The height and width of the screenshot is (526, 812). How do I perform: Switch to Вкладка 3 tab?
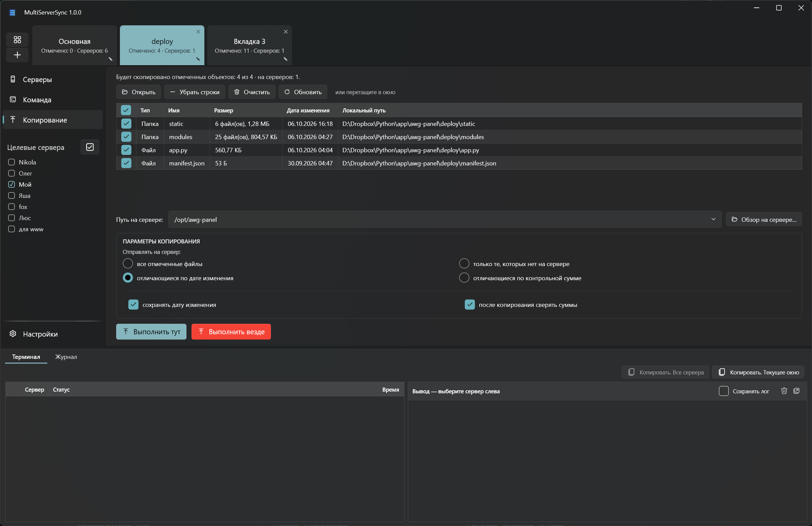(249, 45)
